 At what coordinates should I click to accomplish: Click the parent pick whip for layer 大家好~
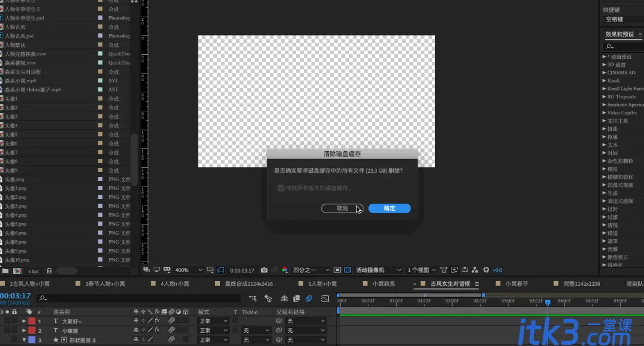click(279, 321)
